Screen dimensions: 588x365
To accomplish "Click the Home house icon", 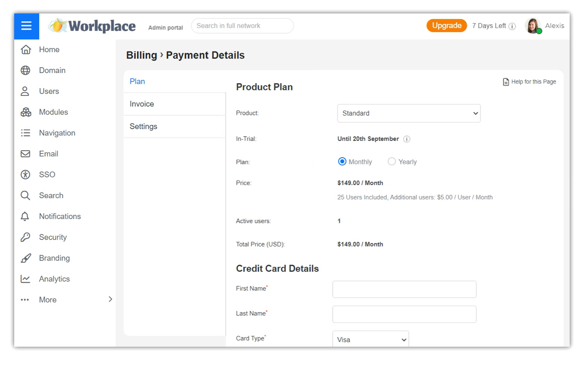I will (x=25, y=50).
